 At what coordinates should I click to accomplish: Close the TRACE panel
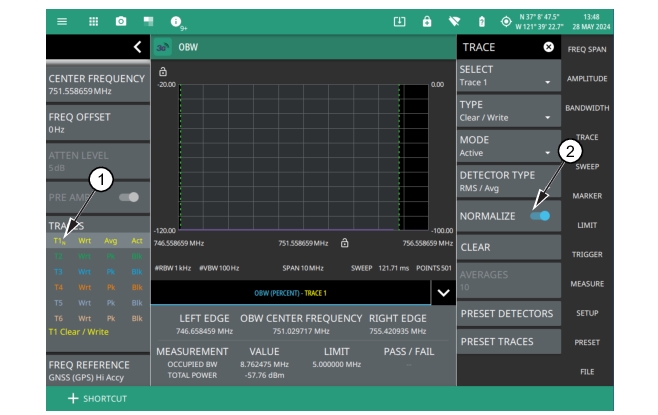548,47
